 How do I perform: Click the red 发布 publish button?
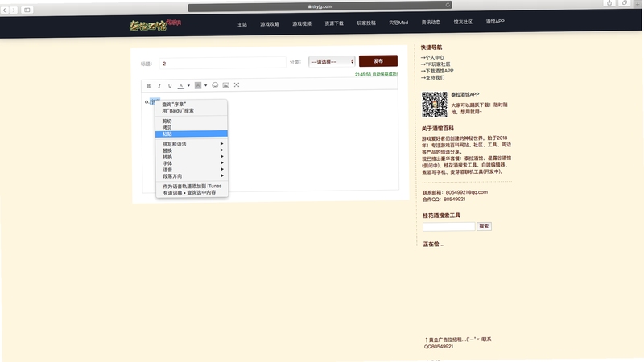coord(378,61)
